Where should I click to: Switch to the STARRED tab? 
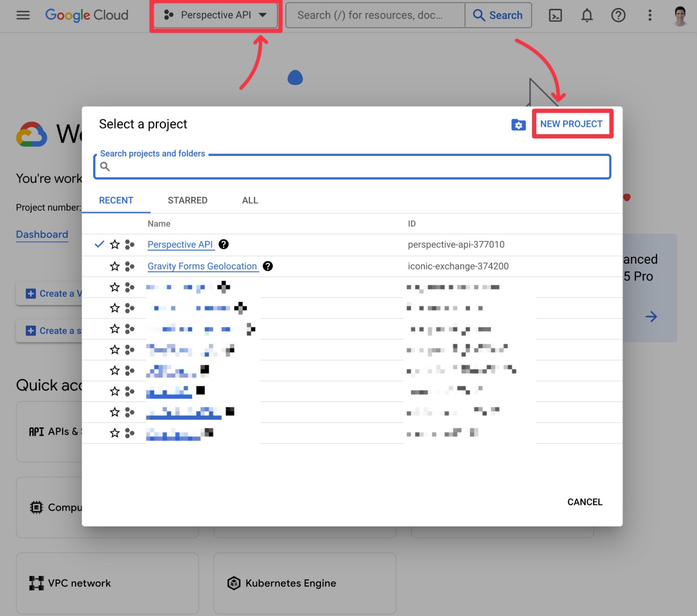click(187, 200)
